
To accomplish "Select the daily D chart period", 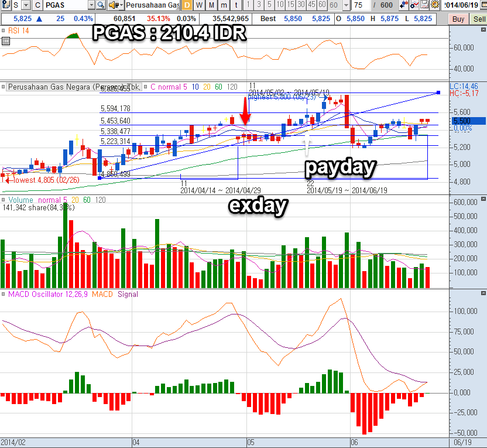I will click(x=187, y=5).
